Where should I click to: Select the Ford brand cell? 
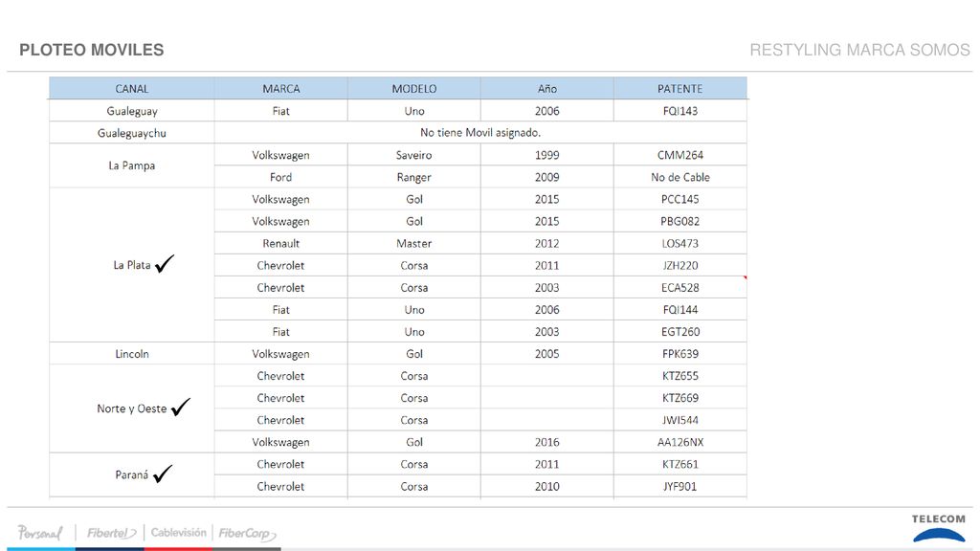point(280,177)
